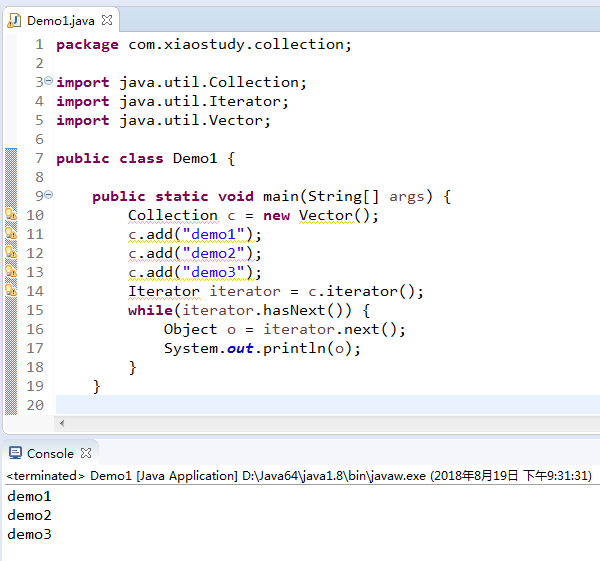Viewport: 600px width, 561px height.
Task: Click c.iterator() call on line 14
Action: 361,291
